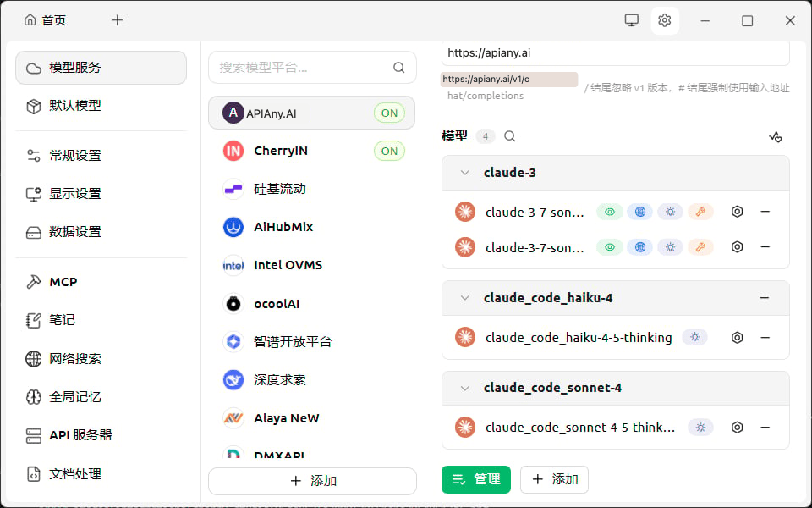Open 数据设置 page
This screenshot has height=508, width=812.
(x=101, y=232)
